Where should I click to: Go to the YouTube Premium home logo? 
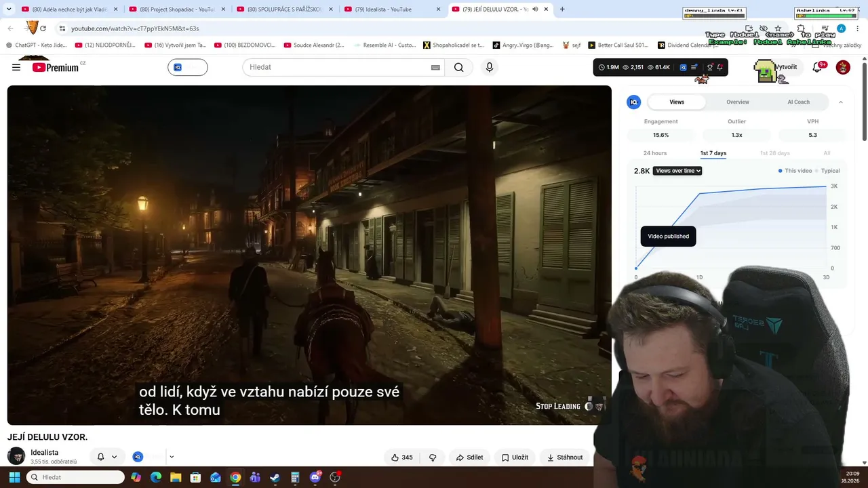[x=56, y=67]
